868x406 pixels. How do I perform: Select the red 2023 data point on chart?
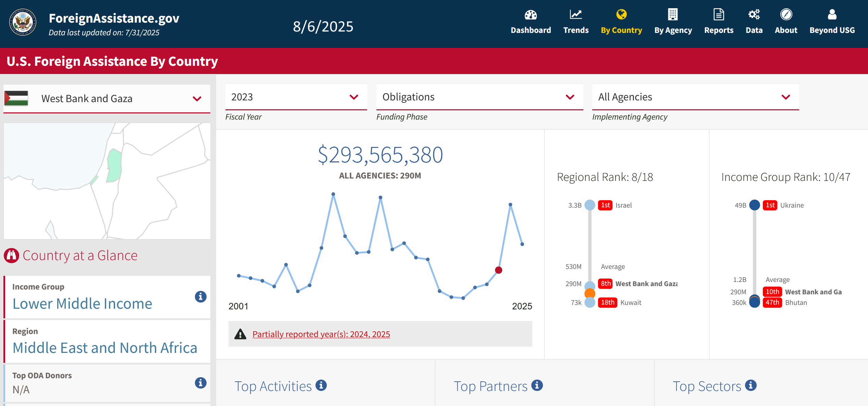tap(498, 270)
